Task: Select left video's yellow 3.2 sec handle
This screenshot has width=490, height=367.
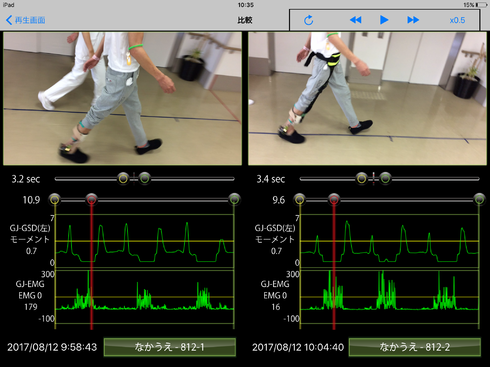Action: click(123, 179)
